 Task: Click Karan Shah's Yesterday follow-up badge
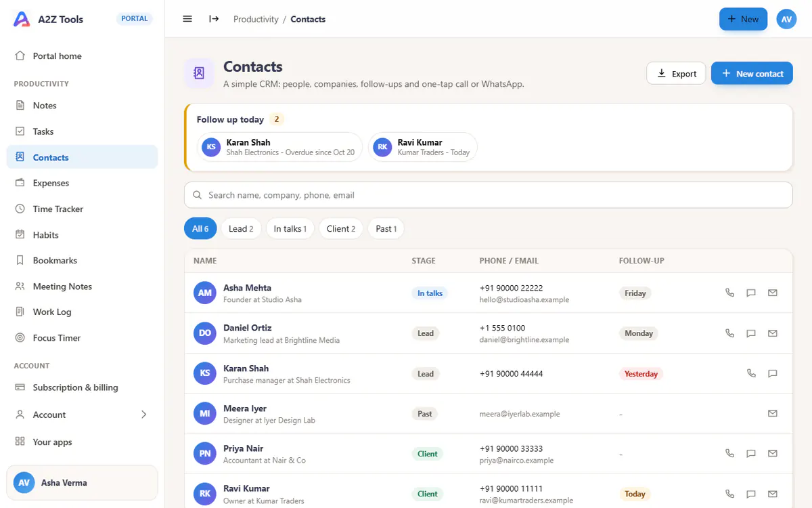point(641,374)
